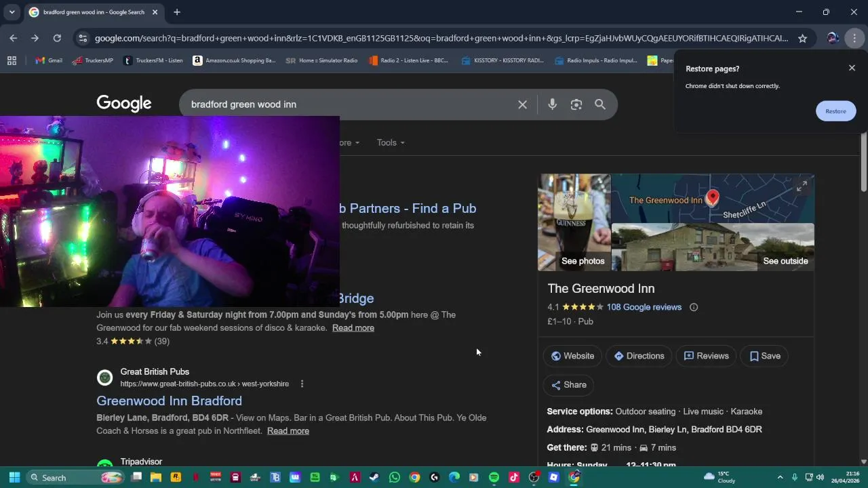Submit search with the magnifier icon
The image size is (868, 488).
pyautogui.click(x=600, y=104)
